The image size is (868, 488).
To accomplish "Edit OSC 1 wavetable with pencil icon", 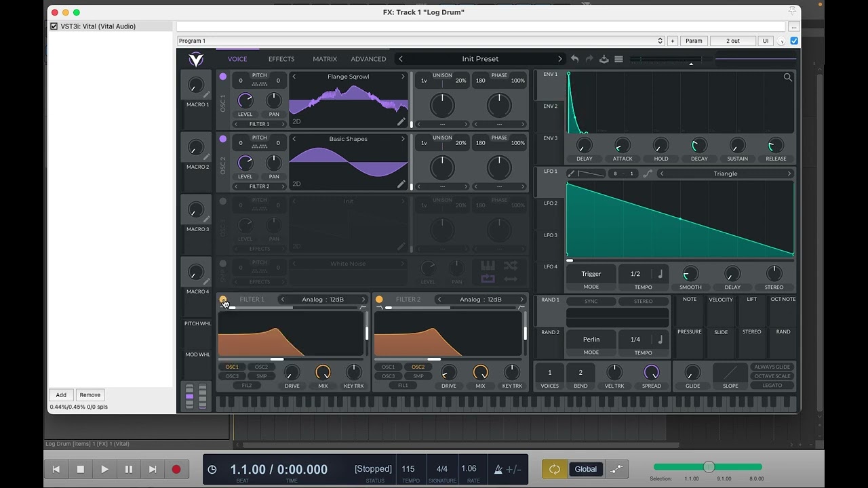I will pos(401,122).
